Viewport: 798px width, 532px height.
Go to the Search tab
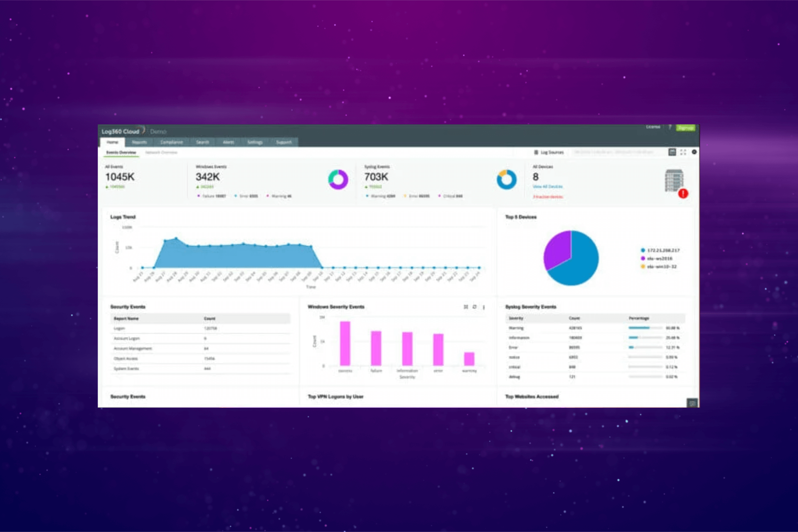[x=202, y=142]
